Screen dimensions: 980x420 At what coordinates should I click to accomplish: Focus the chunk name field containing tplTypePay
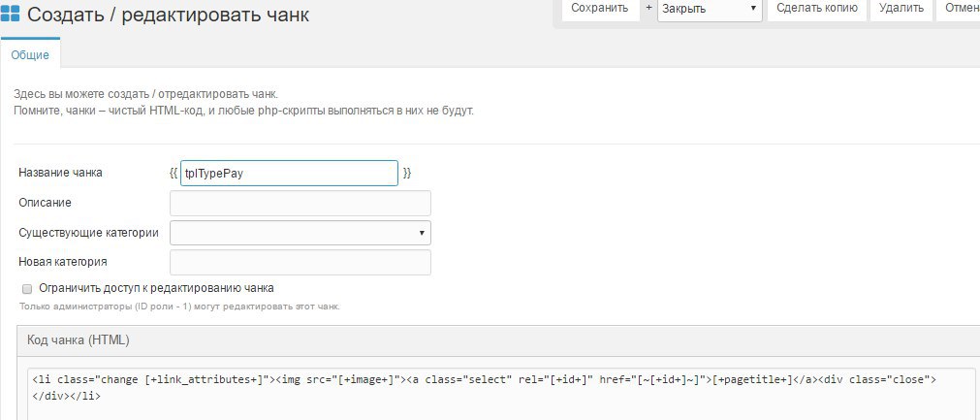click(289, 173)
